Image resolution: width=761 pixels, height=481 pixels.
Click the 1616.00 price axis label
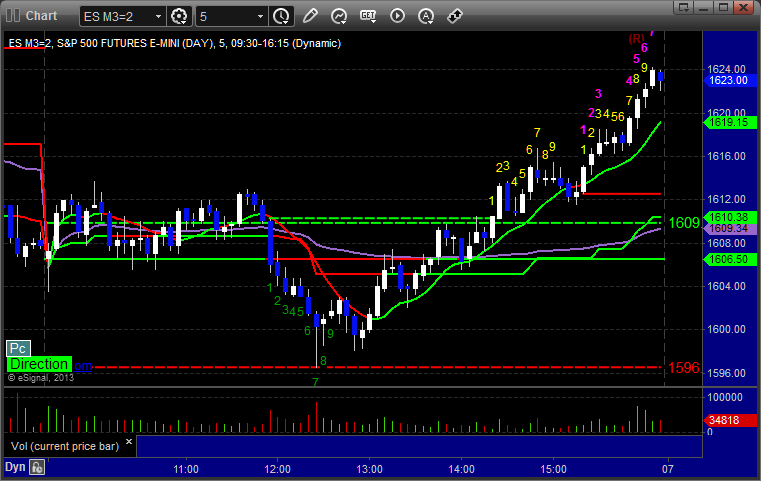tap(726, 156)
